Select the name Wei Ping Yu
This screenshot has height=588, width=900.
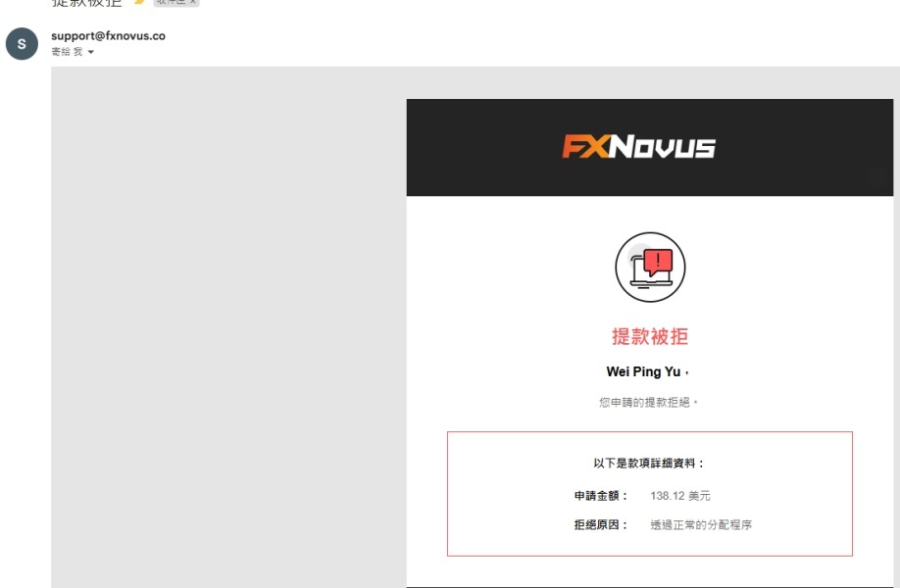tap(643, 371)
